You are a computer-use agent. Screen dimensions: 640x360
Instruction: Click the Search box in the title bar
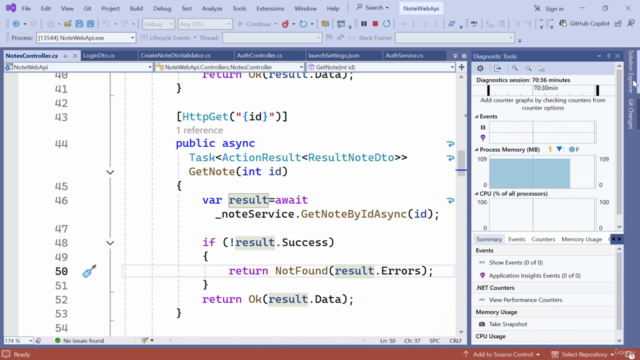pyautogui.click(x=372, y=8)
